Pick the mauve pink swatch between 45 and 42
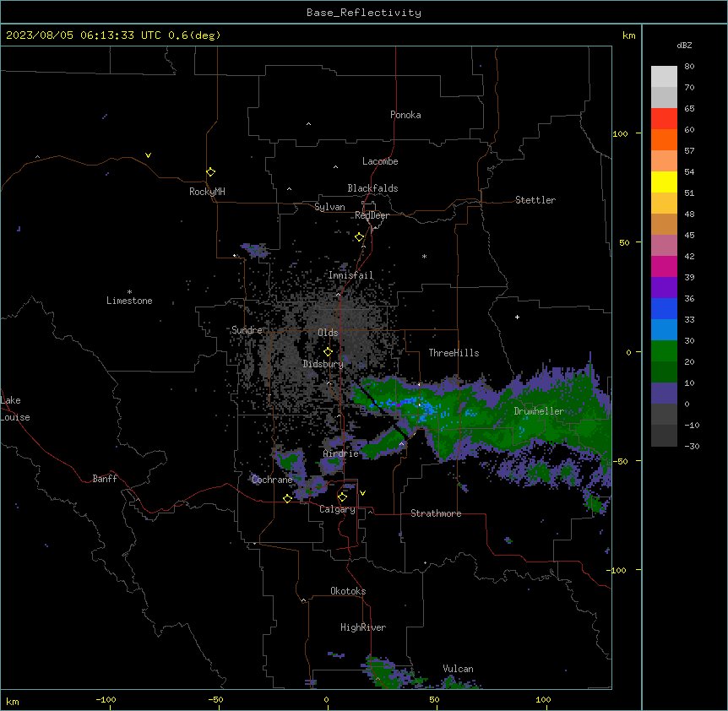The width and height of the screenshot is (728, 711). (664, 246)
